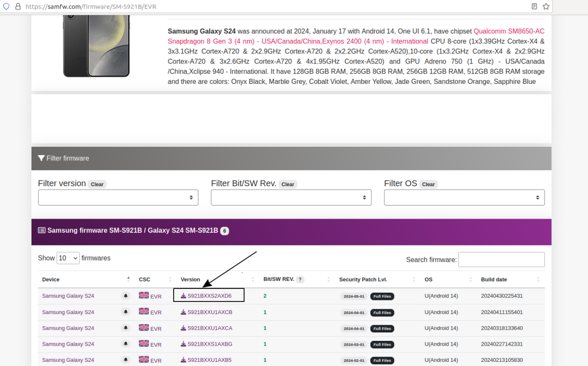Click the padlock site security icon
This screenshot has height=366, width=588.
pos(18,6)
